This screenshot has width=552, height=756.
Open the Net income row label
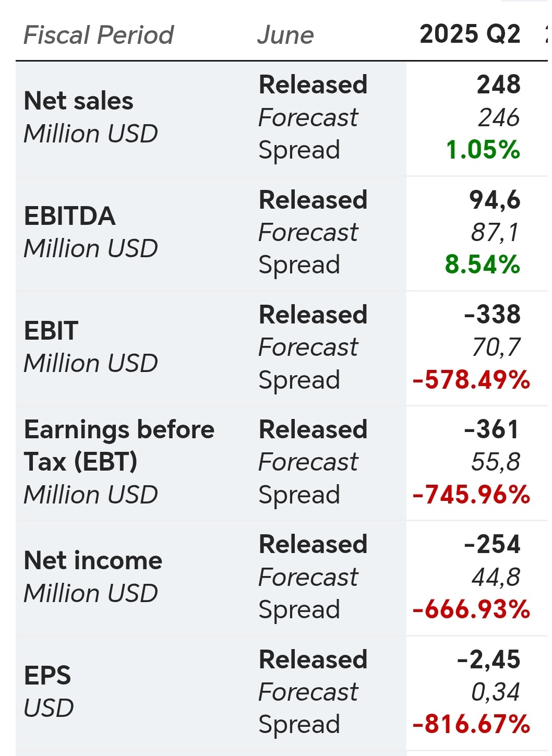pos(93,561)
